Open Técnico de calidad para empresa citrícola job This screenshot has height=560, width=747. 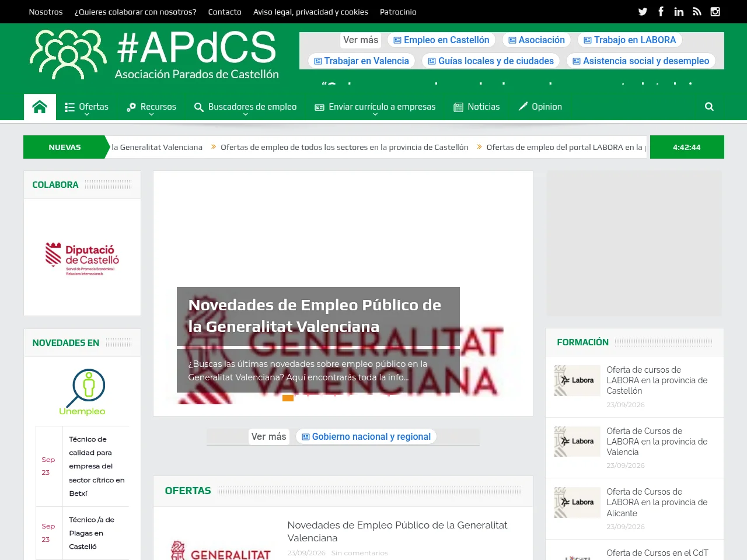(96, 466)
